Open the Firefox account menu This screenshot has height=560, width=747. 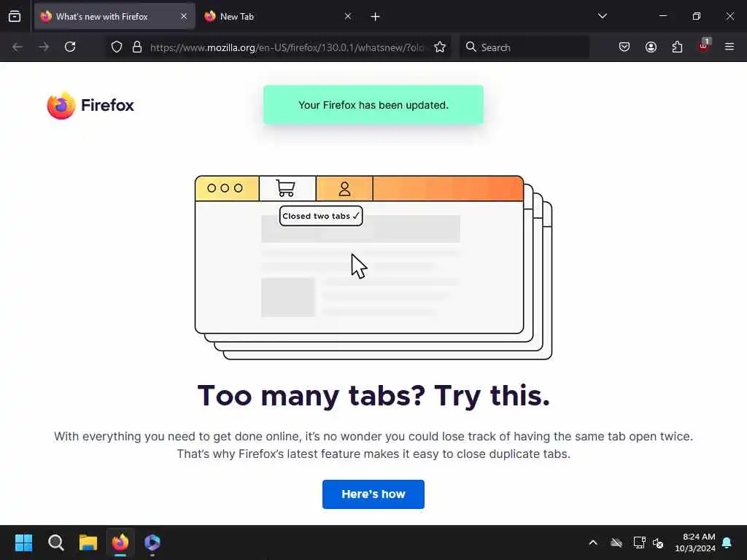pyautogui.click(x=651, y=47)
